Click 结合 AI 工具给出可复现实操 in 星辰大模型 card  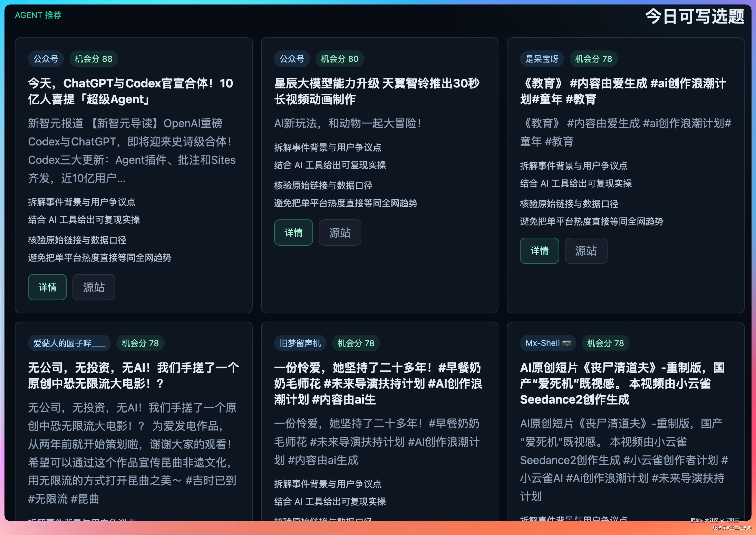point(330,165)
